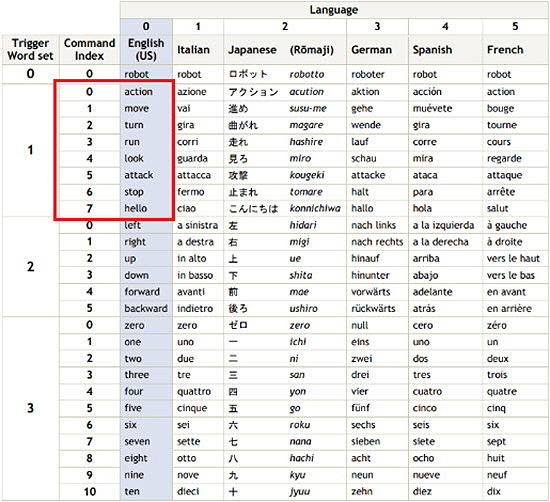Screen dimensions: 550x502
Task: Click the Spanish word 'nueve'
Action: [426, 475]
